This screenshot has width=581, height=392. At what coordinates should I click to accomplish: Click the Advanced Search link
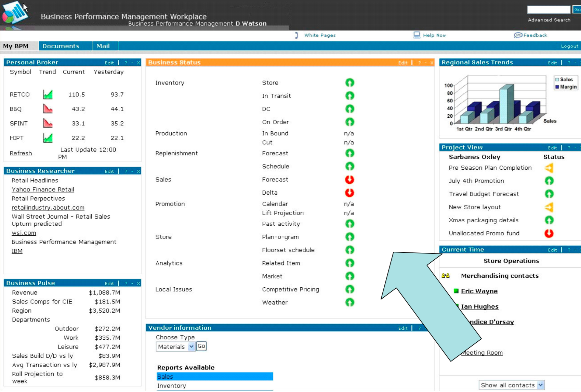click(x=549, y=20)
